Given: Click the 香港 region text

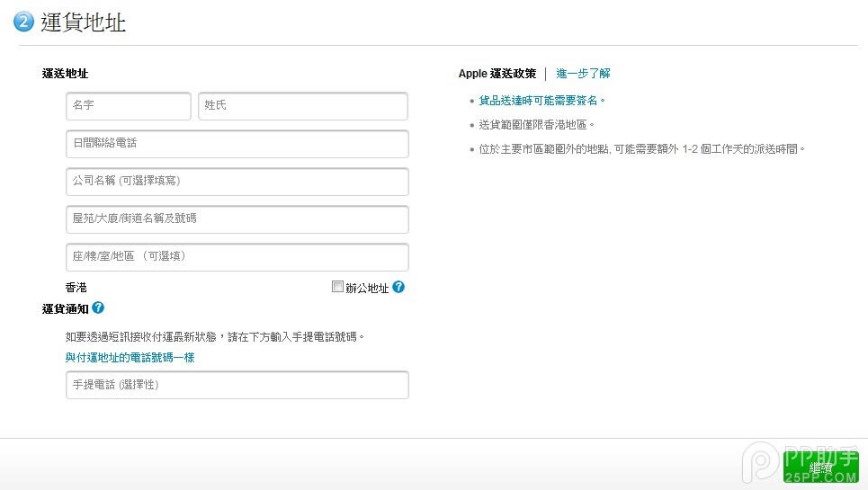Looking at the screenshot, I should tap(76, 288).
